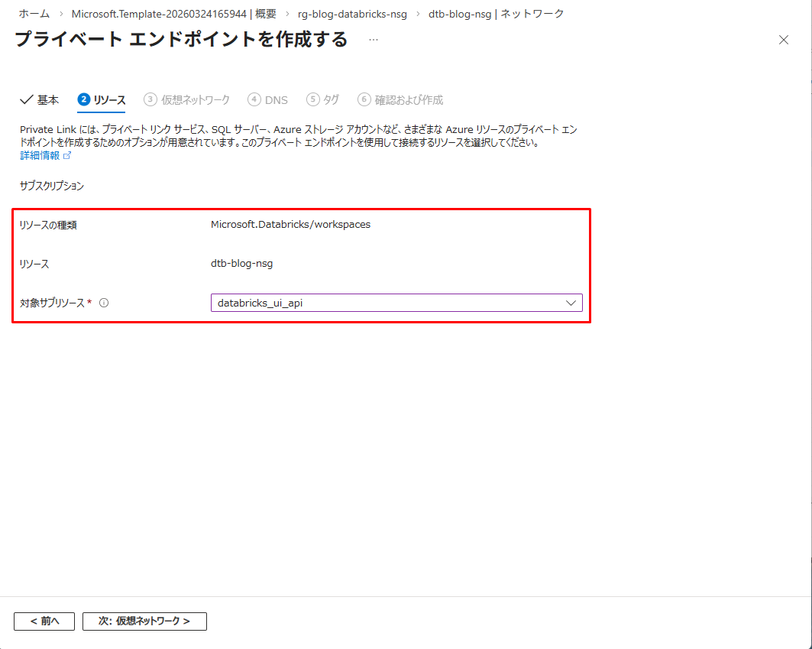Close the private endpoint creation pane
812x649 pixels.
(x=783, y=40)
